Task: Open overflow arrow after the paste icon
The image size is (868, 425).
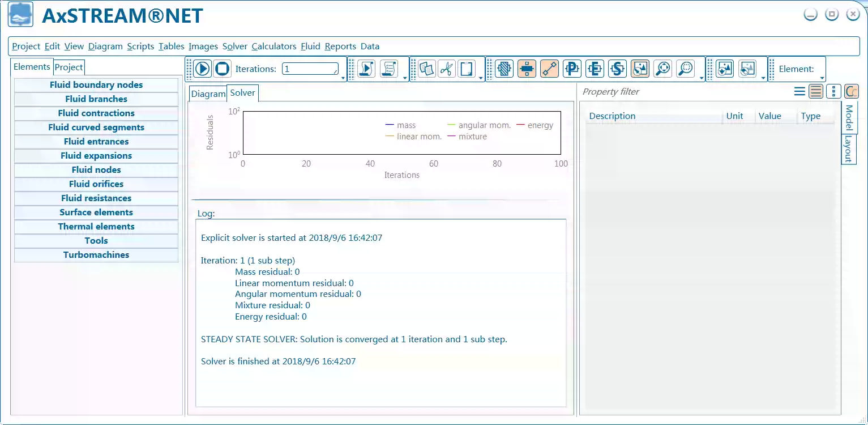Action: 481,78
